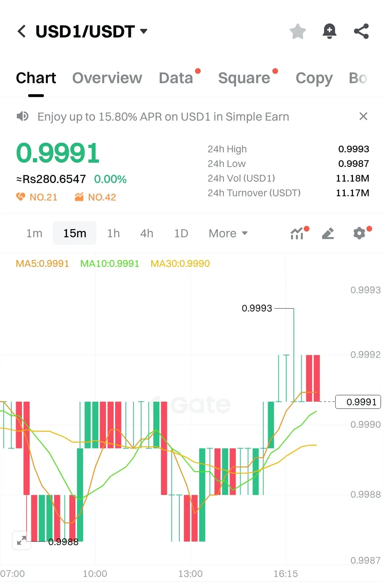The height and width of the screenshot is (588, 385).
Task: Open the Data tab
Action: point(176,78)
